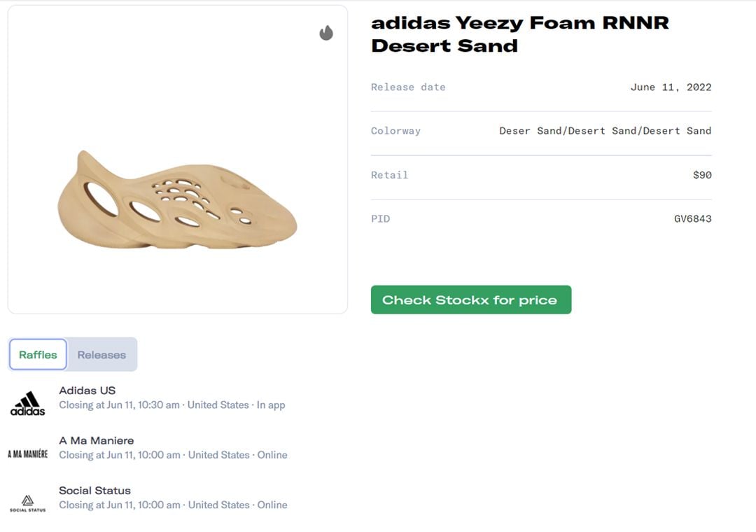The height and width of the screenshot is (532, 756).
Task: Click the Yeezy Foam RNNR shoe image
Action: 177,200
